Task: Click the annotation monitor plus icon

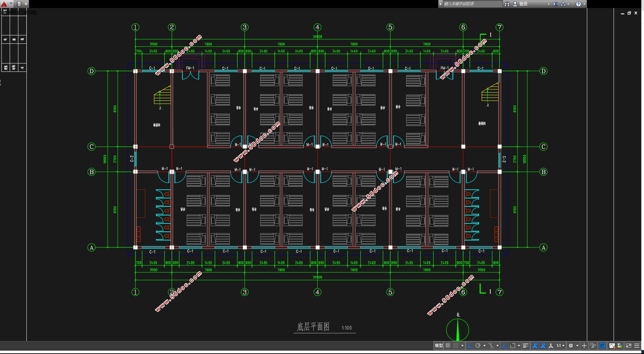Action: 584,346
